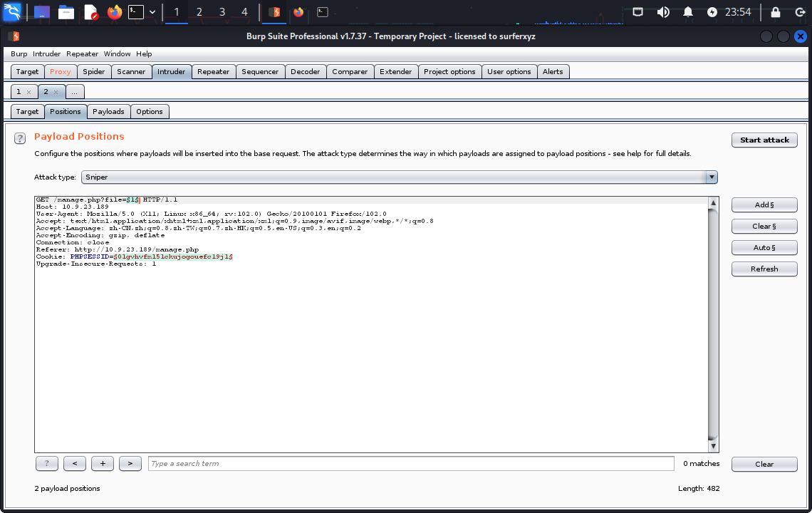Select Intruder attack tab 1
812x513 pixels.
(x=19, y=92)
